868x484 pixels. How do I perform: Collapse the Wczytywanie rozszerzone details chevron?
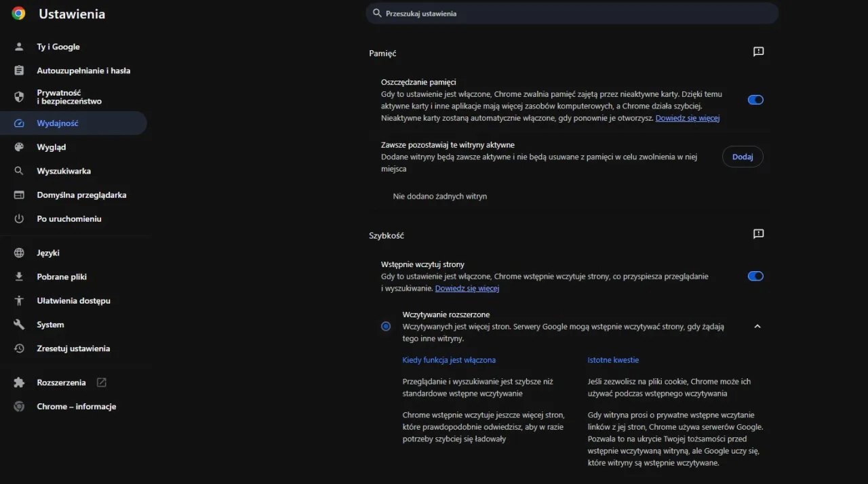click(757, 326)
